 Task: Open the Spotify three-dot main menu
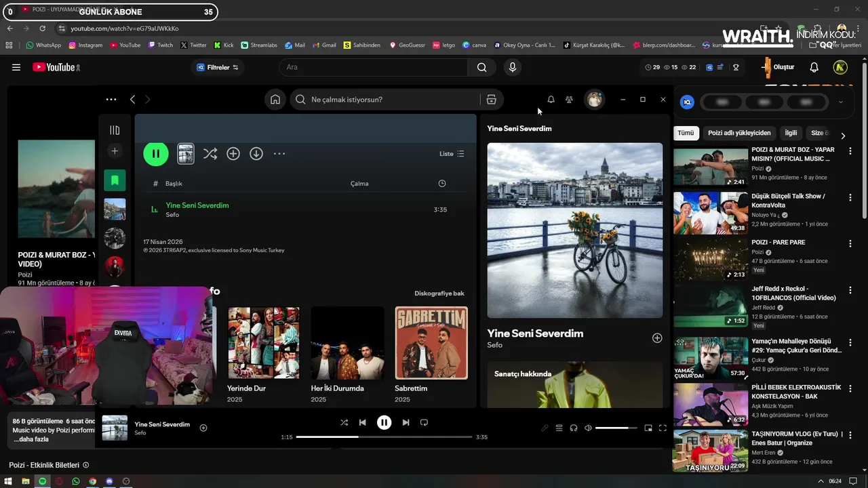111,100
